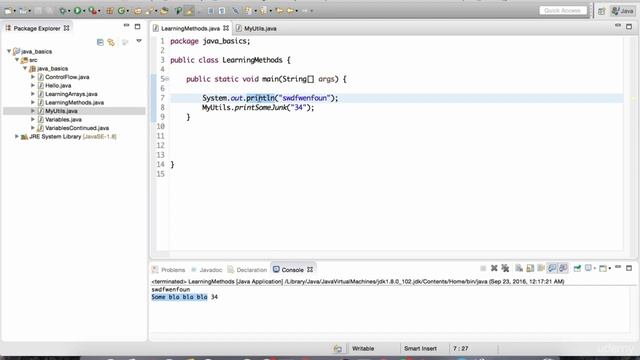This screenshot has height=360, width=640.
Task: Click Remove Launch X icon in Console
Action: tap(494, 268)
